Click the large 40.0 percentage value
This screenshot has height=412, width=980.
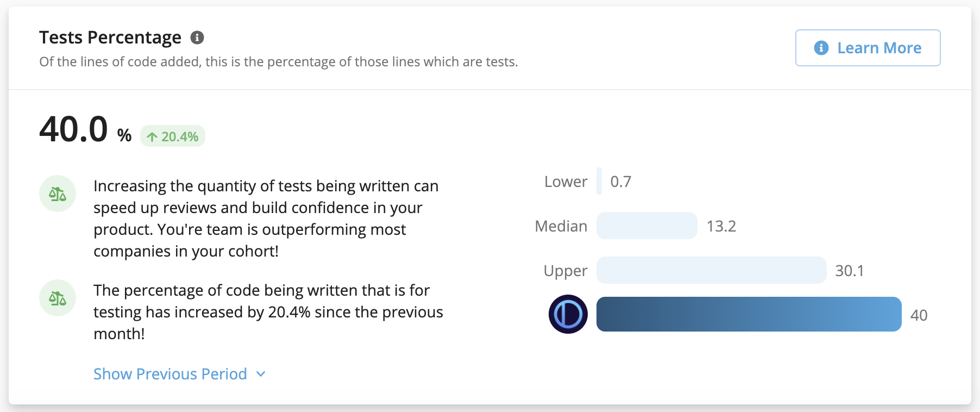(74, 129)
